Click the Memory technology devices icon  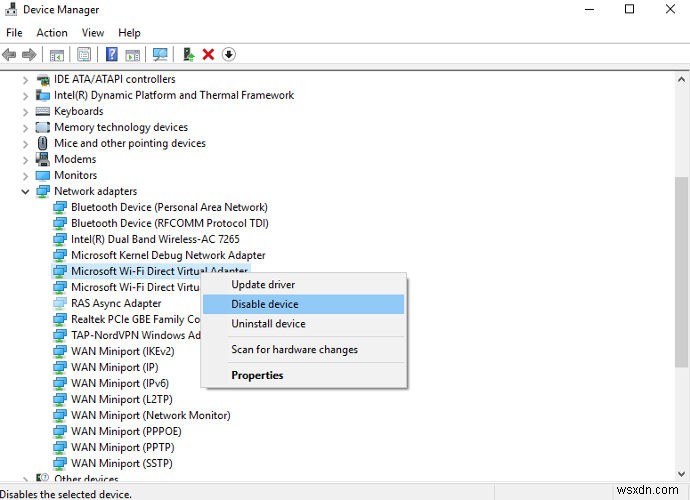43,127
